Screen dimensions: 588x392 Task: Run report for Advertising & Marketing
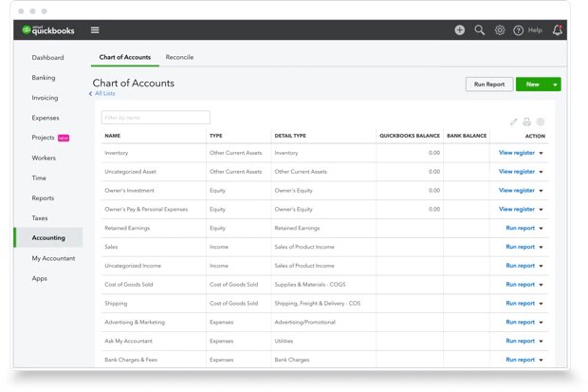520,322
